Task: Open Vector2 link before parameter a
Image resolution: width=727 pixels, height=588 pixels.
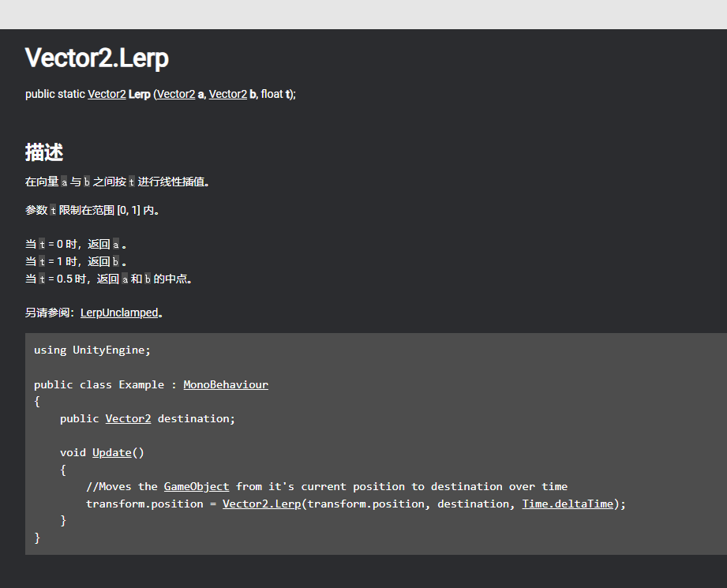Action: coord(176,94)
